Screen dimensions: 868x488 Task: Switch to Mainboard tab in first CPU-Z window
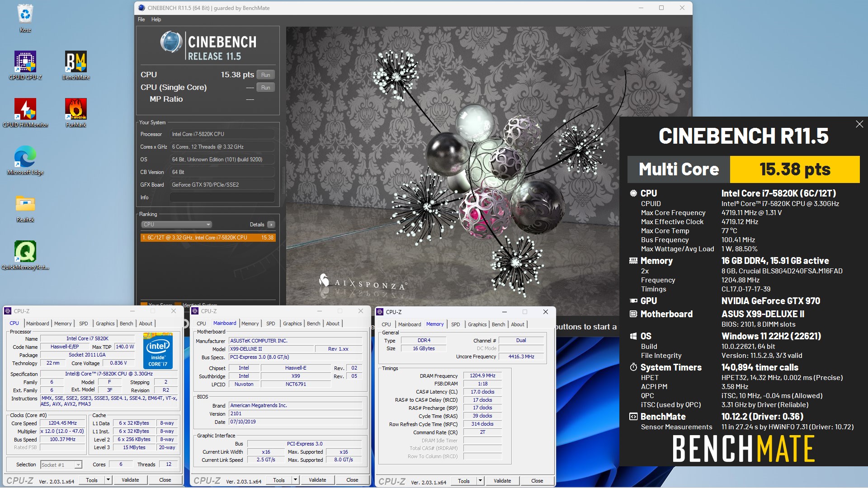38,324
